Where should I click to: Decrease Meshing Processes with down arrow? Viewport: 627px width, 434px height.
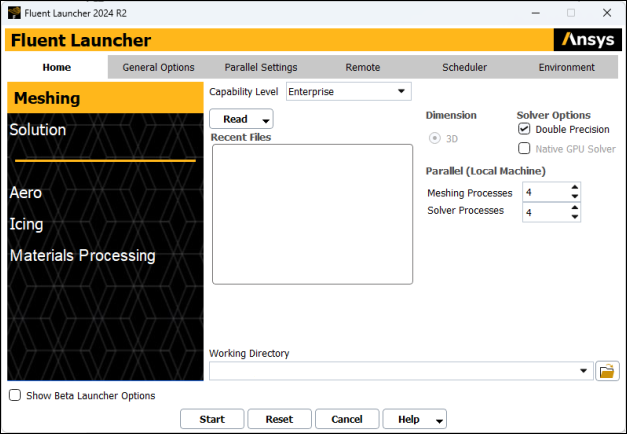coord(575,196)
